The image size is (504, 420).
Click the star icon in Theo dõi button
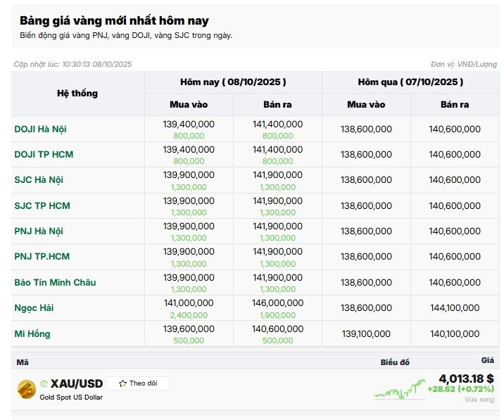(122, 383)
